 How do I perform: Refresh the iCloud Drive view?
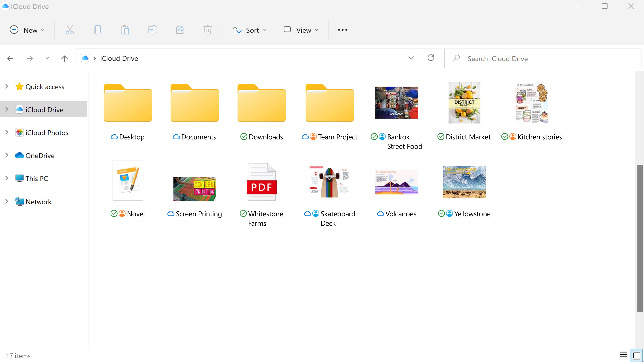(431, 58)
